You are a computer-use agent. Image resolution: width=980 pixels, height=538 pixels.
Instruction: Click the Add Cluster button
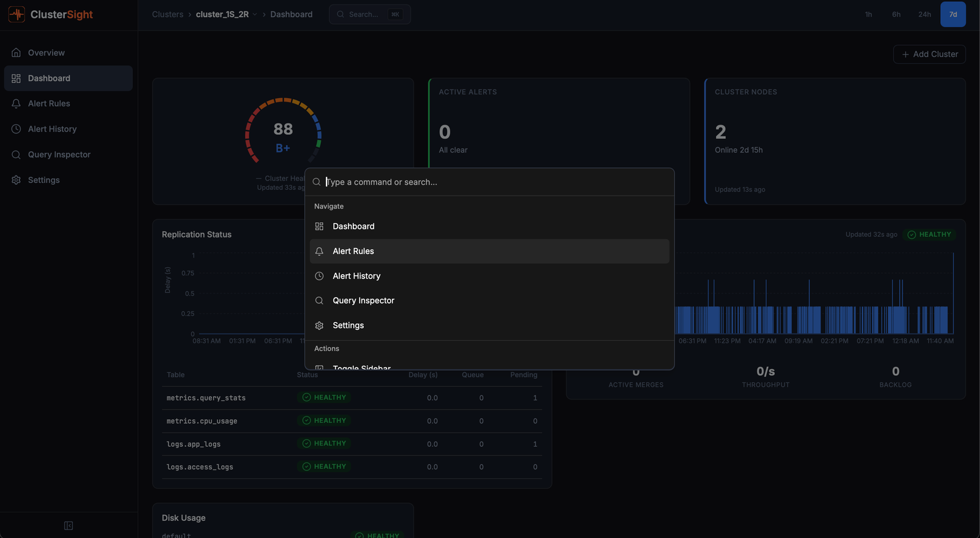pyautogui.click(x=929, y=54)
